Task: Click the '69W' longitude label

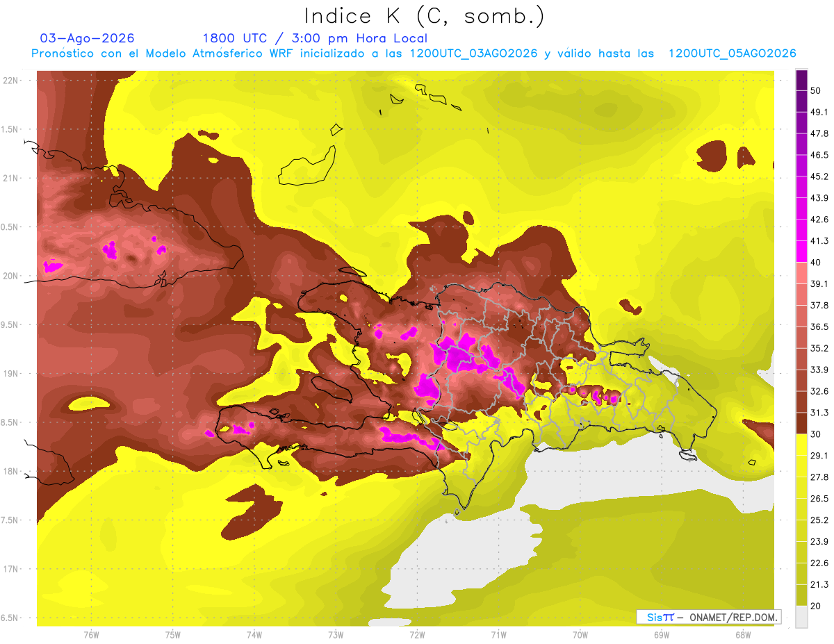Action: point(661,635)
